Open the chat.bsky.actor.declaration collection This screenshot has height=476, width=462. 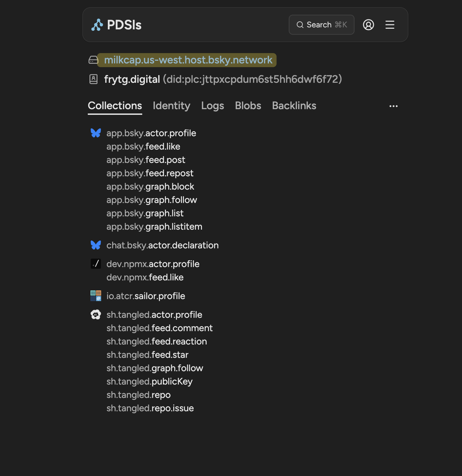(x=163, y=245)
